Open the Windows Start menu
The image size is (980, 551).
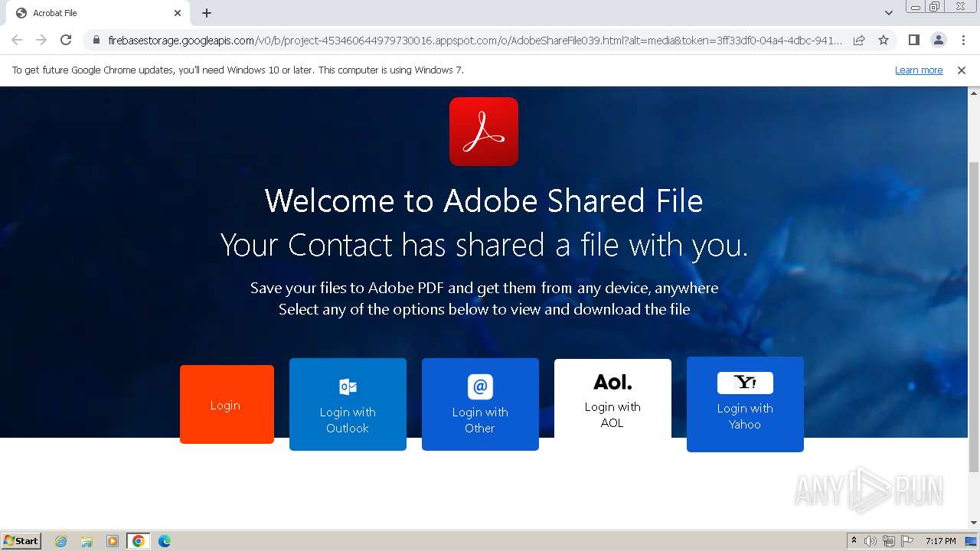click(x=21, y=540)
